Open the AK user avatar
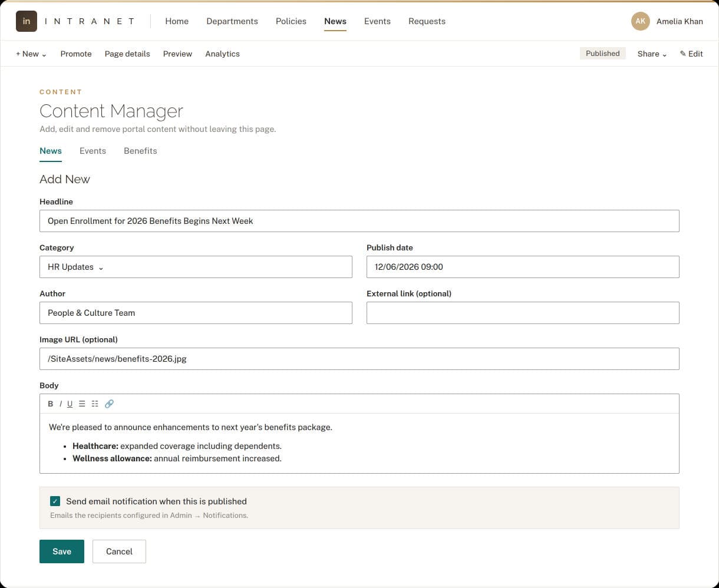 click(x=641, y=21)
